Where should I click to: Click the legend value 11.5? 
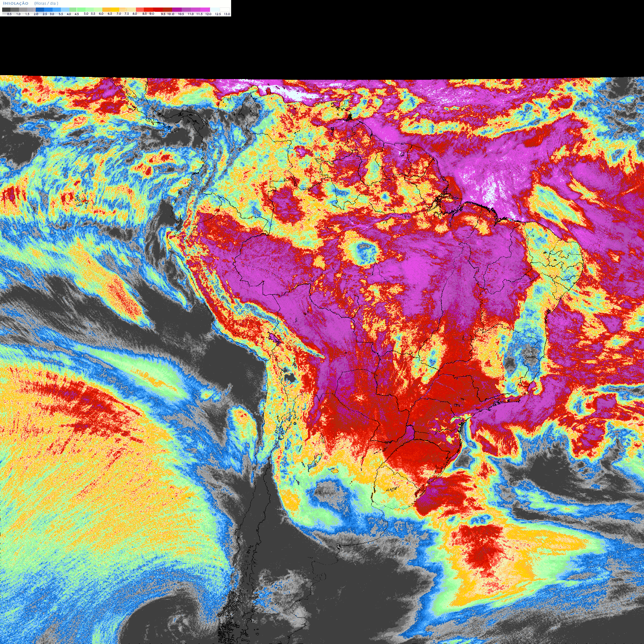tap(199, 14)
